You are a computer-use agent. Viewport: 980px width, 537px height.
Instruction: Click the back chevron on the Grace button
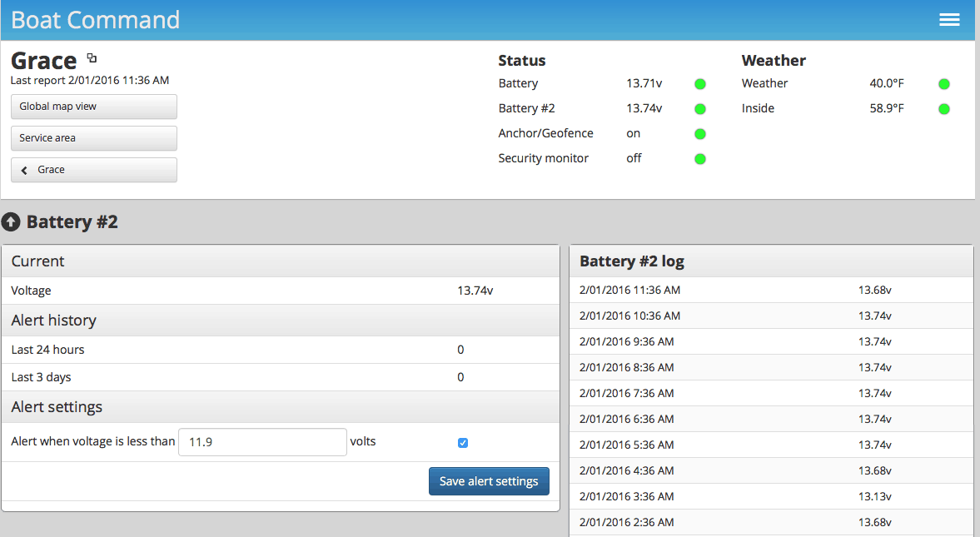coord(22,170)
